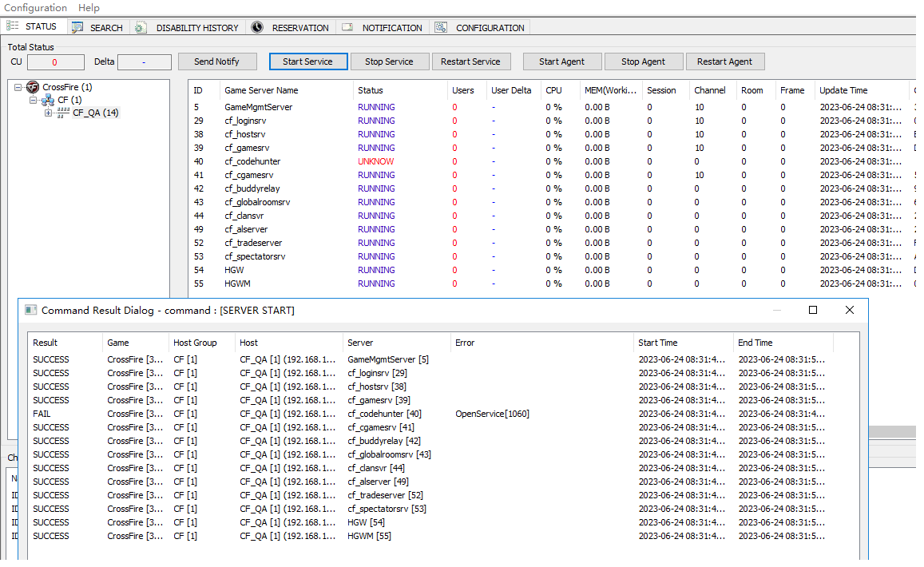Sort by Update Time column header
The width and height of the screenshot is (924, 567).
point(862,90)
